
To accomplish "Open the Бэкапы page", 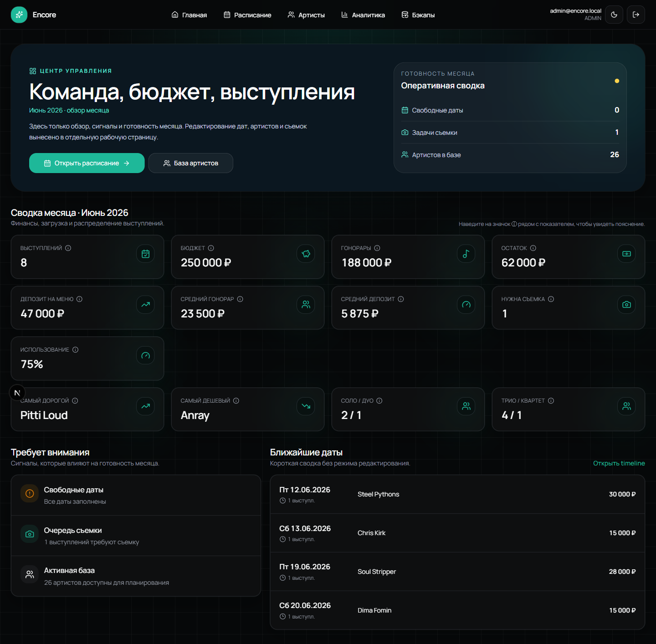I will [x=418, y=15].
